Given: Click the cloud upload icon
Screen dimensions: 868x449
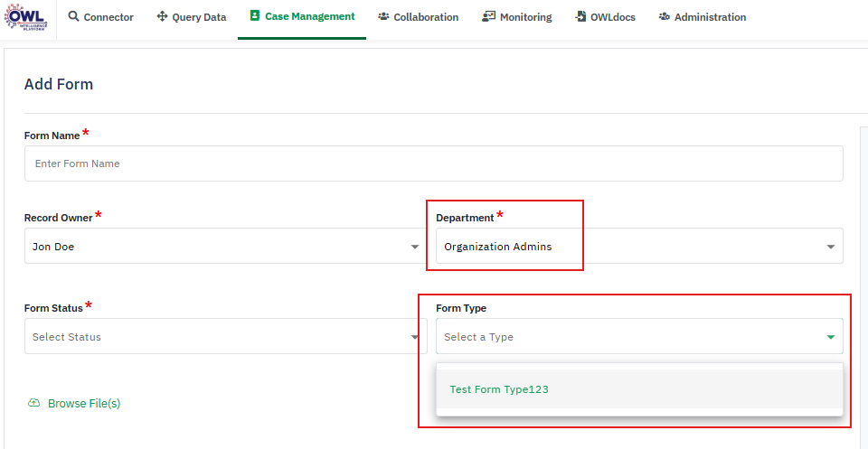Looking at the screenshot, I should 34,403.
